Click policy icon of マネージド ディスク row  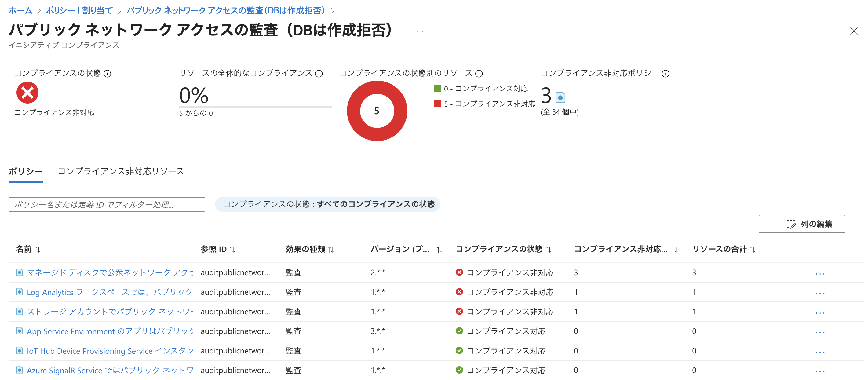point(20,272)
